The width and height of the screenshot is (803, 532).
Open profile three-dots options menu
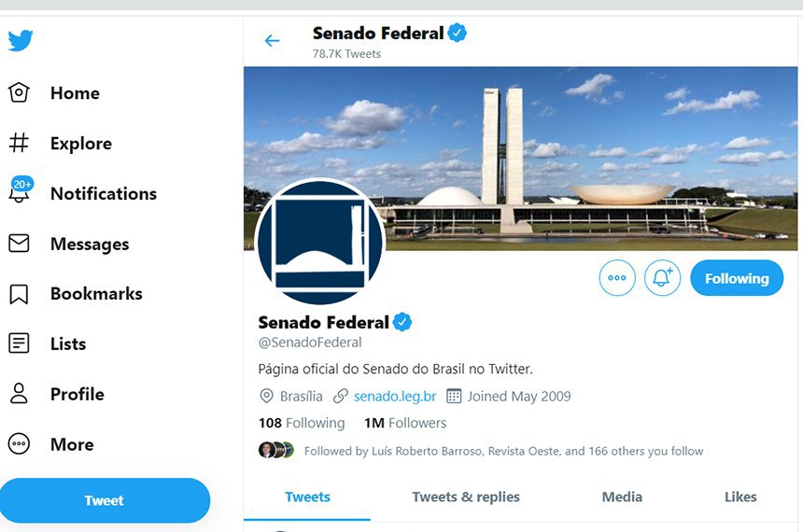pos(617,278)
